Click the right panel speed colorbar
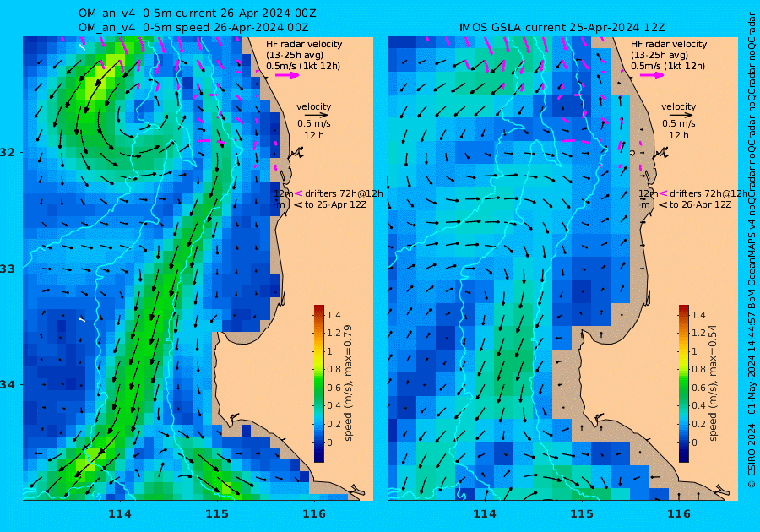 683,383
